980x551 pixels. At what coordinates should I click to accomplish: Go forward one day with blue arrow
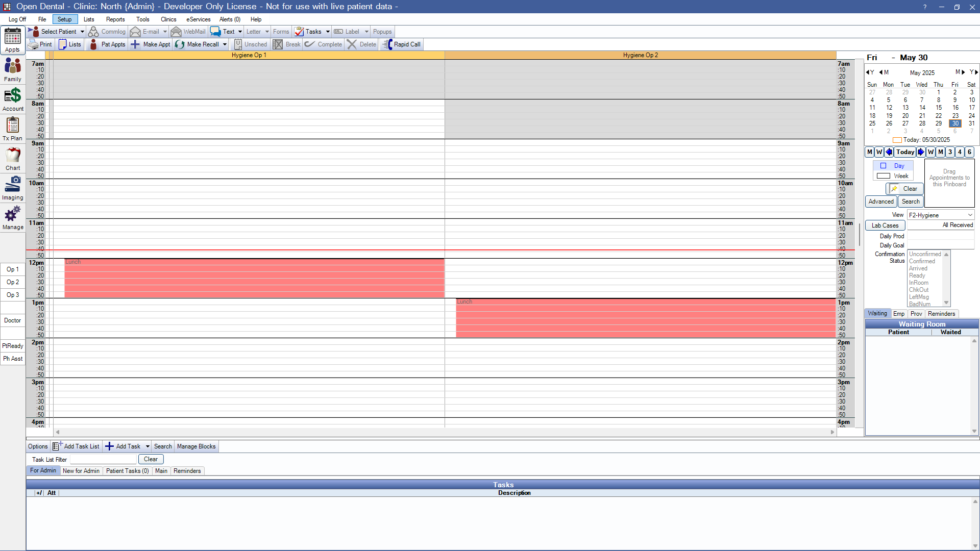(921, 152)
